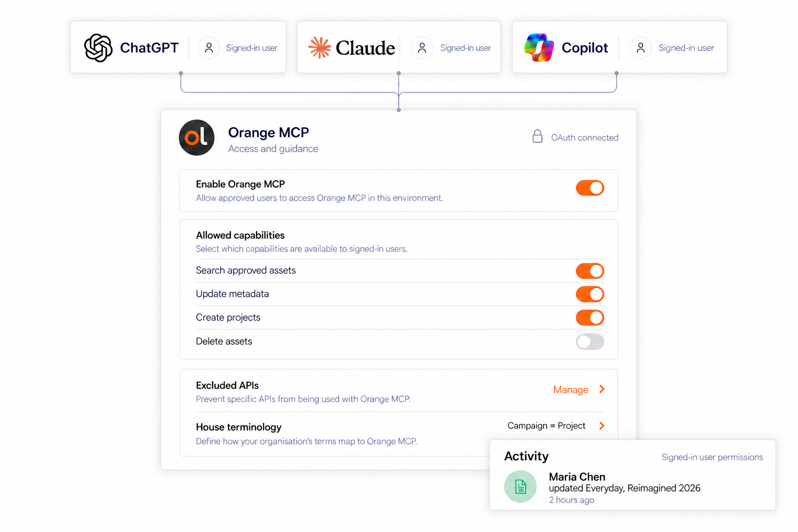This screenshot has width=798, height=532.
Task: Select the Maria Chen activity name
Action: coord(577,476)
